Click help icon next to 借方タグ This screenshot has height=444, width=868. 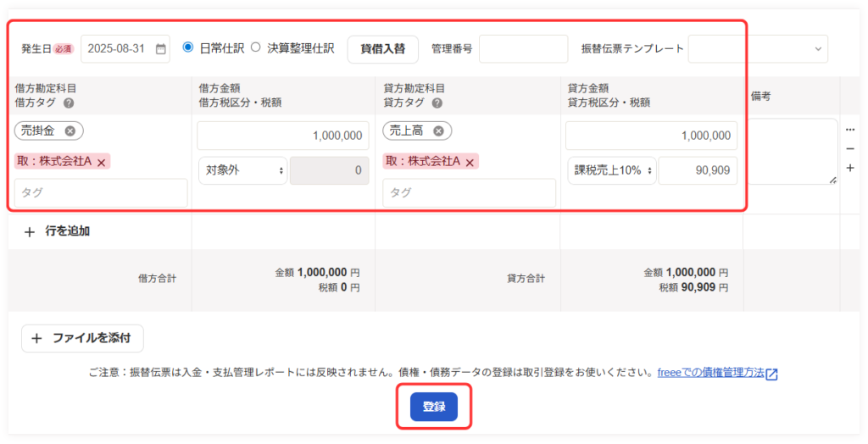click(69, 103)
